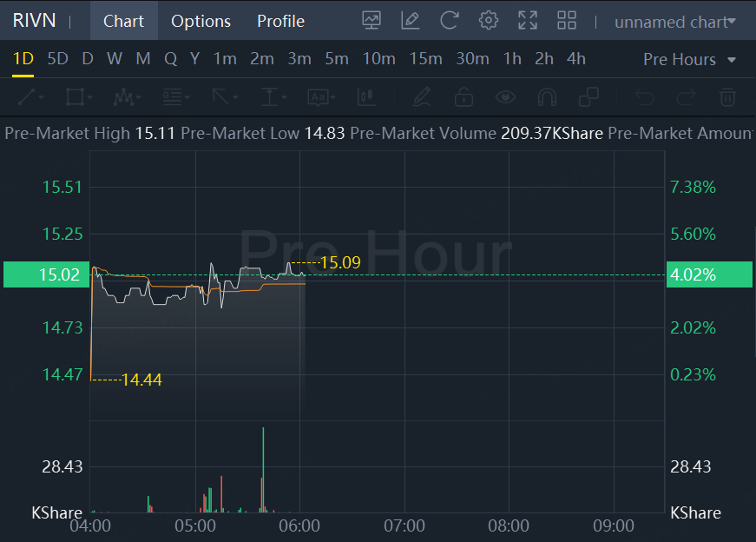Open chart settings gear icon

pyautogui.click(x=488, y=20)
